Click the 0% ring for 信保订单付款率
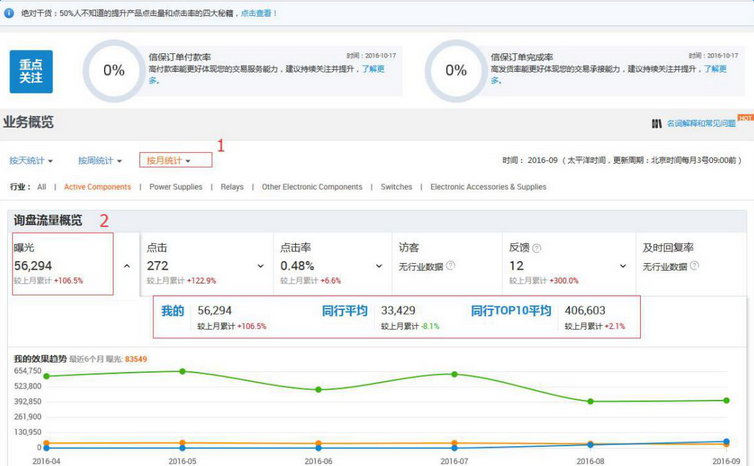This screenshot has height=466, width=754. pos(113,71)
